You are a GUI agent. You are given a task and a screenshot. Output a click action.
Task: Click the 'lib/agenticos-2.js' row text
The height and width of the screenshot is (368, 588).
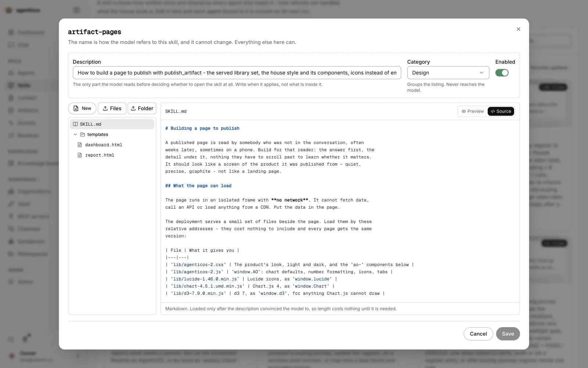coord(279,272)
